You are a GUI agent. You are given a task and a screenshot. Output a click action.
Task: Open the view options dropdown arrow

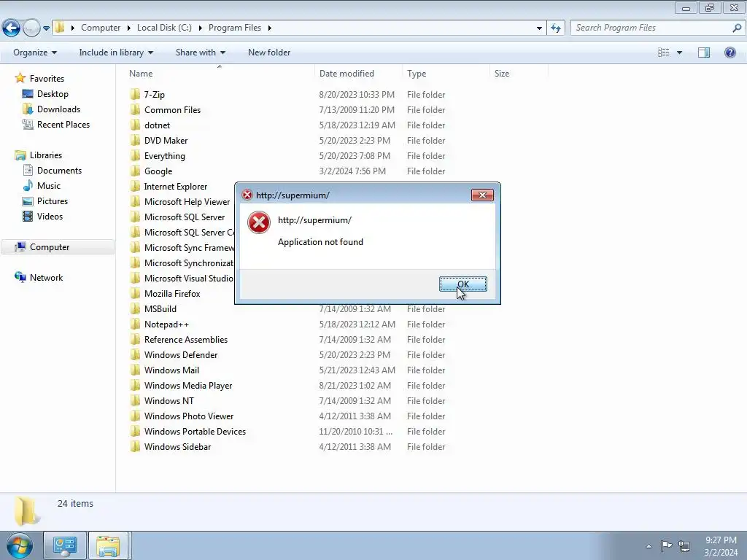coord(679,52)
